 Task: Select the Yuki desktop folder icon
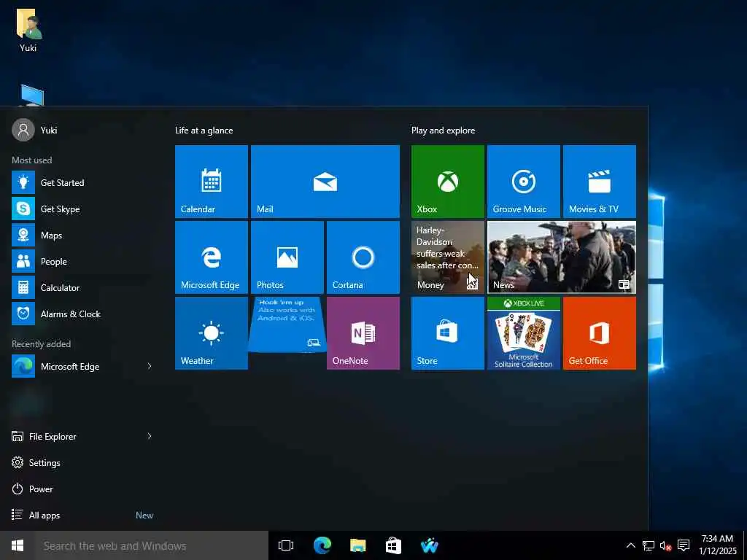pyautogui.click(x=28, y=29)
